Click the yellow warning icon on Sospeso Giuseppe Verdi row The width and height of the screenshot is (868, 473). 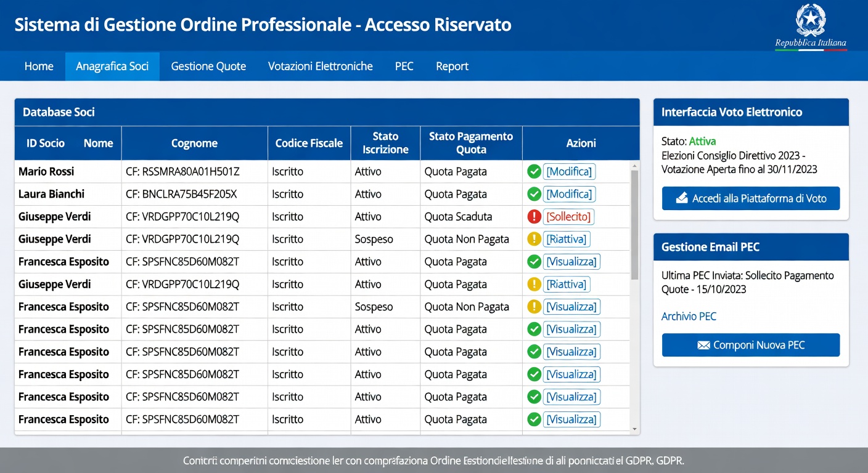click(x=534, y=239)
